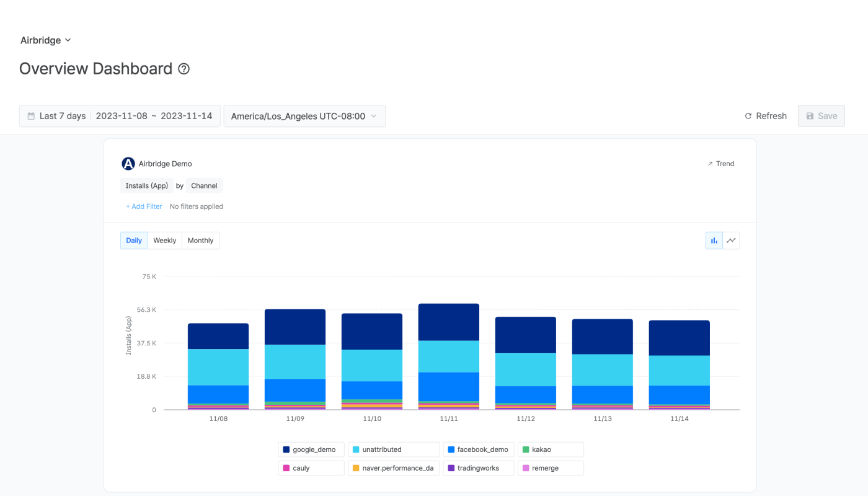The height and width of the screenshot is (496, 868).
Task: Open the America/Los_Angeles timezone dropdown
Action: [304, 116]
